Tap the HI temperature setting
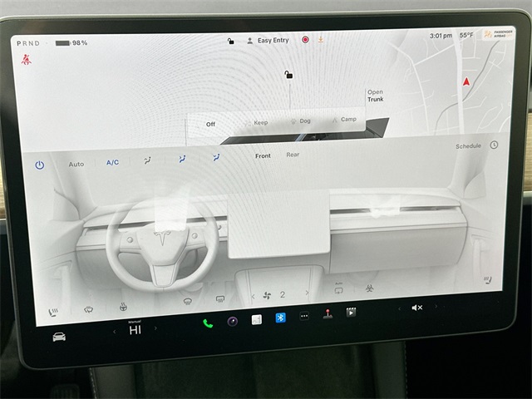The image size is (532, 399). [135, 328]
